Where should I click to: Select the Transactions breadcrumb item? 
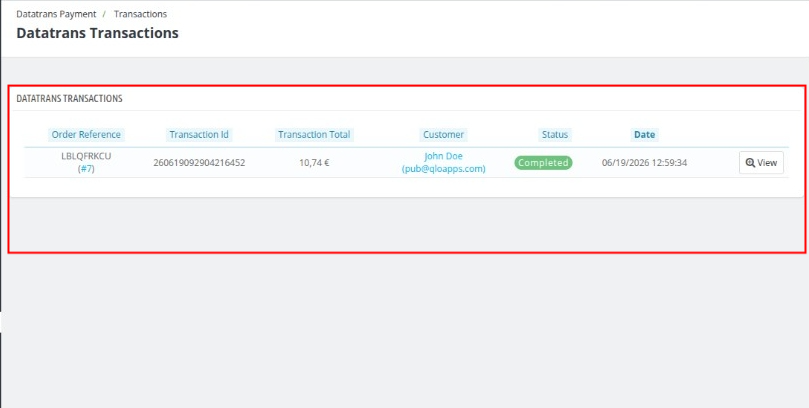(140, 14)
